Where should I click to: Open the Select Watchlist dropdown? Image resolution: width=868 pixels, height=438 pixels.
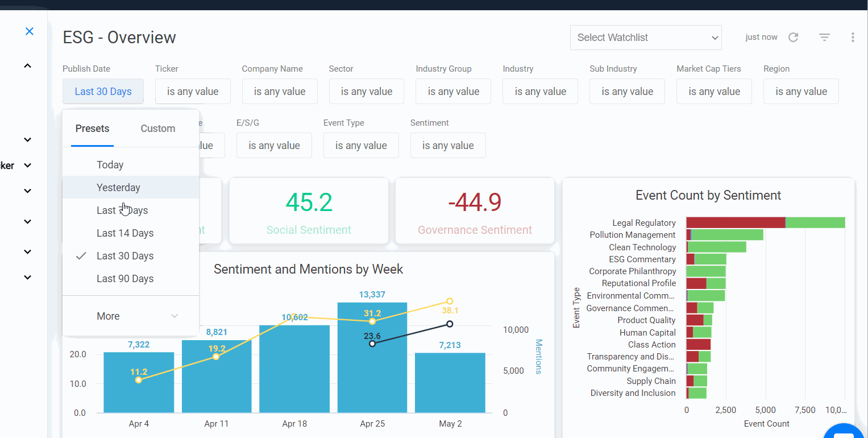646,38
